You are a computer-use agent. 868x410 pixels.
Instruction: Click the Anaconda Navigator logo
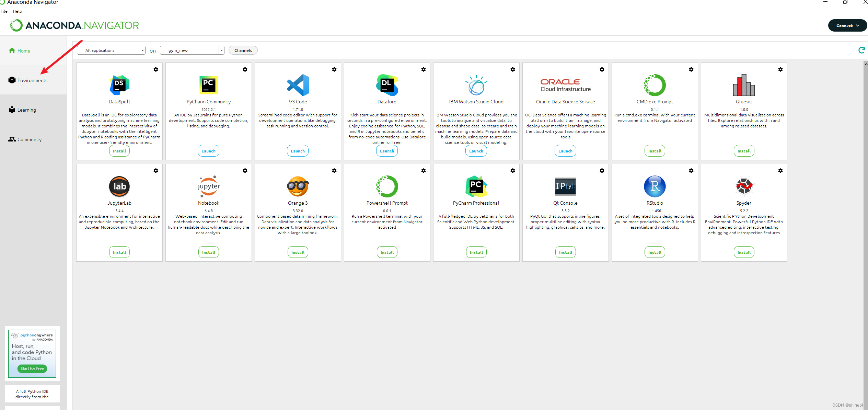pyautogui.click(x=74, y=25)
